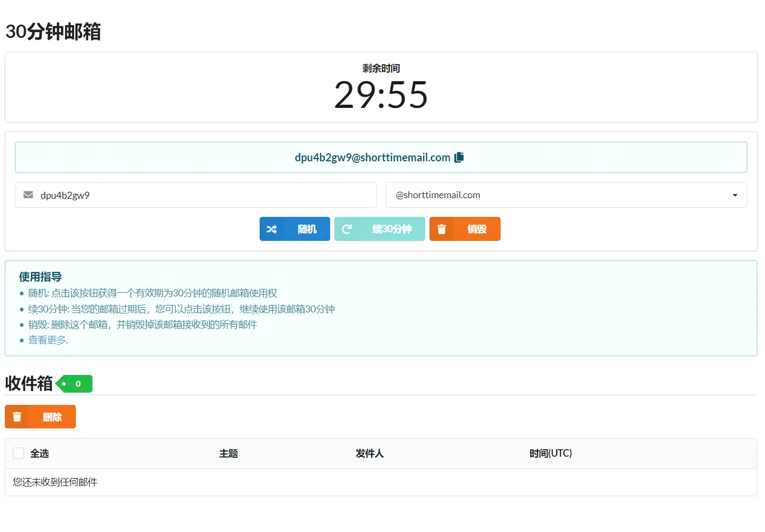Screen dimensions: 765x532
Task: Click the 随机 random mailbox button
Action: (x=295, y=229)
